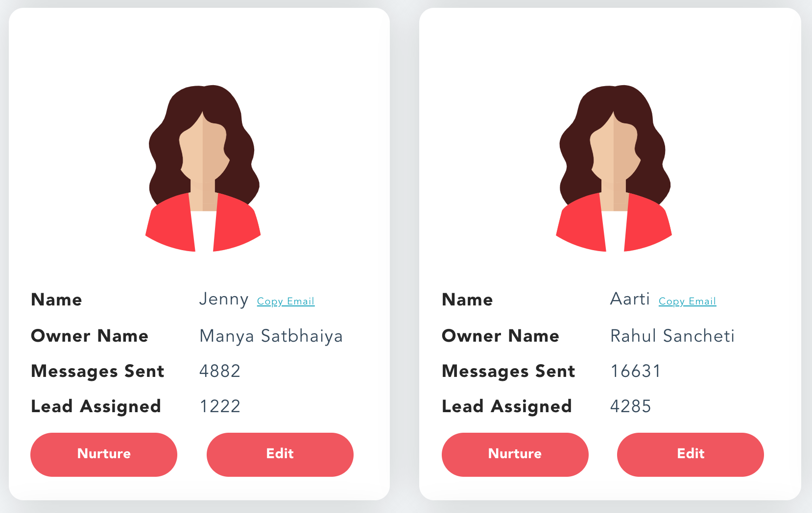812x513 pixels.
Task: Open Edit for Jenny's card
Action: [x=280, y=454]
